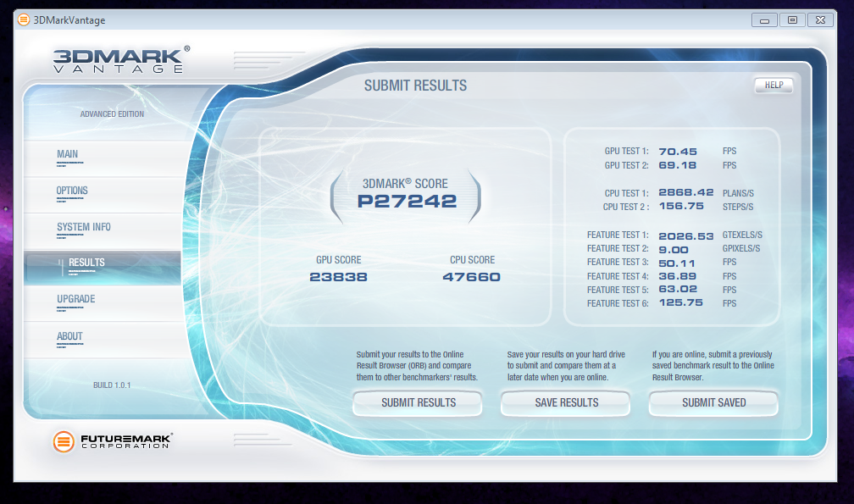The image size is (854, 504).
Task: Open the Main menu section
Action: (103, 158)
